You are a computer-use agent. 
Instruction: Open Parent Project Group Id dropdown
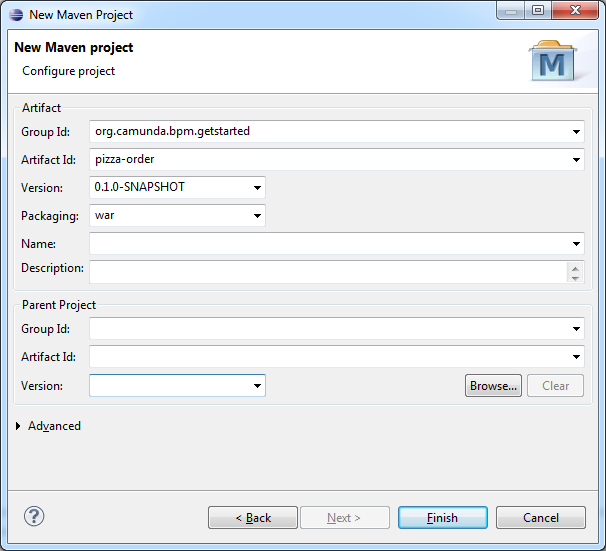tap(577, 328)
